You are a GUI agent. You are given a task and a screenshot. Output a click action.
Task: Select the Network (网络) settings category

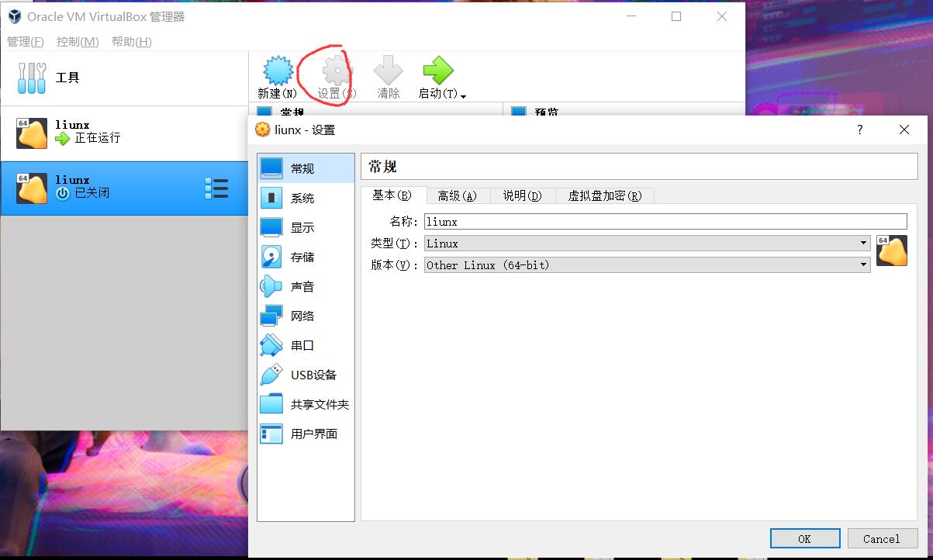306,316
